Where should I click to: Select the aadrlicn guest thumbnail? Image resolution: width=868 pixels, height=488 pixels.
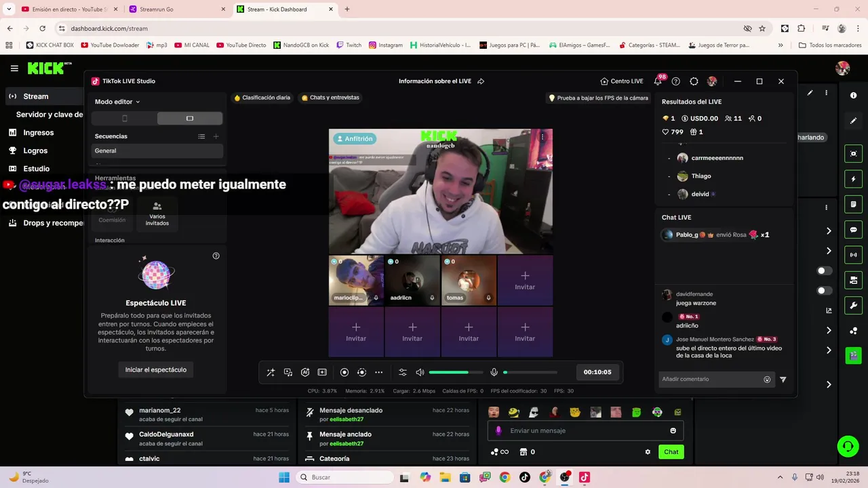pos(412,279)
